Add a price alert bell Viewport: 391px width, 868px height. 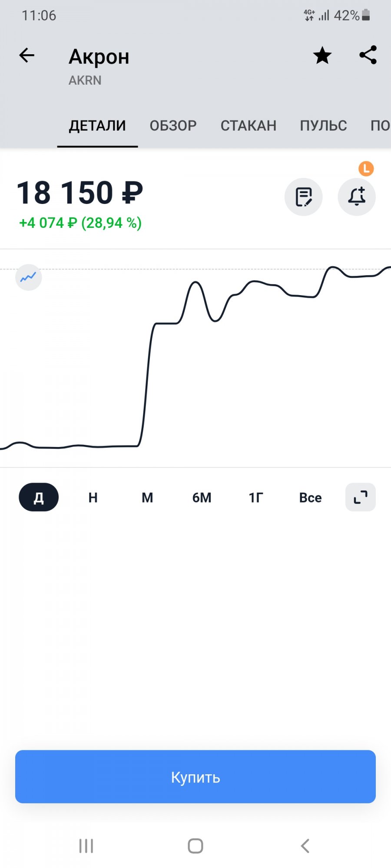coord(357,197)
